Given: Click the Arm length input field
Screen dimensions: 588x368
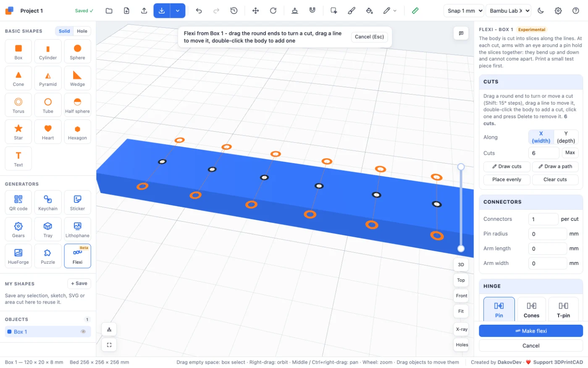Looking at the screenshot, I should (548, 249).
